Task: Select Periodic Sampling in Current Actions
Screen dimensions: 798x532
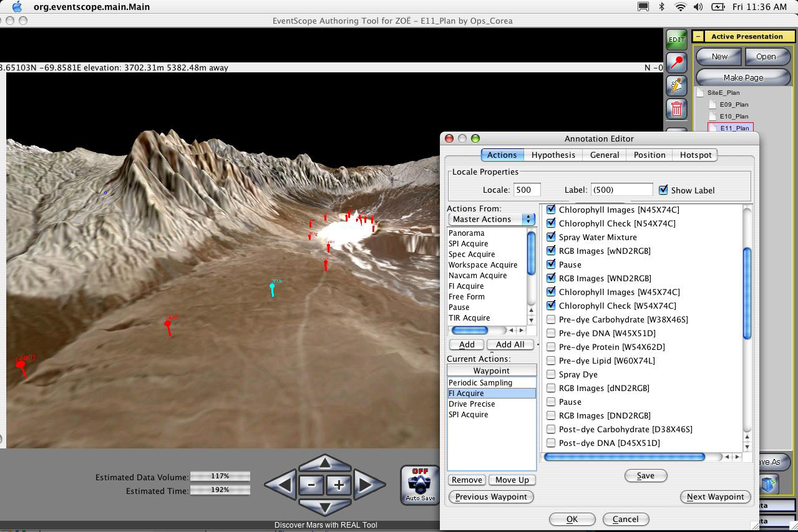Action: (492, 382)
